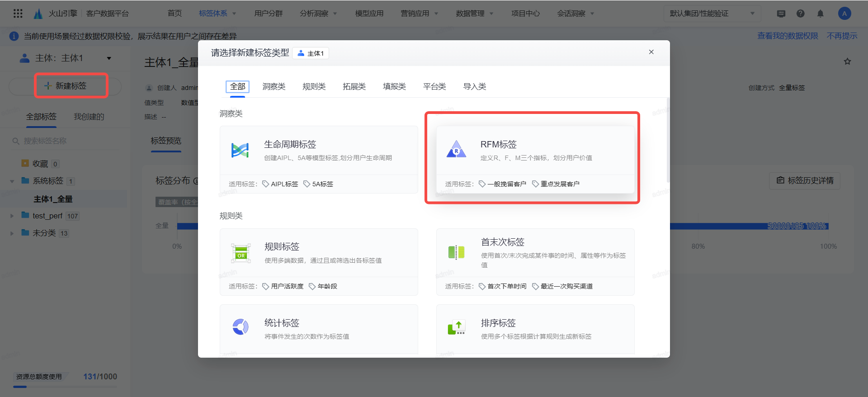Image resolution: width=868 pixels, height=397 pixels.
Task: Select the 平台类 tab in dialog
Action: coord(435,86)
